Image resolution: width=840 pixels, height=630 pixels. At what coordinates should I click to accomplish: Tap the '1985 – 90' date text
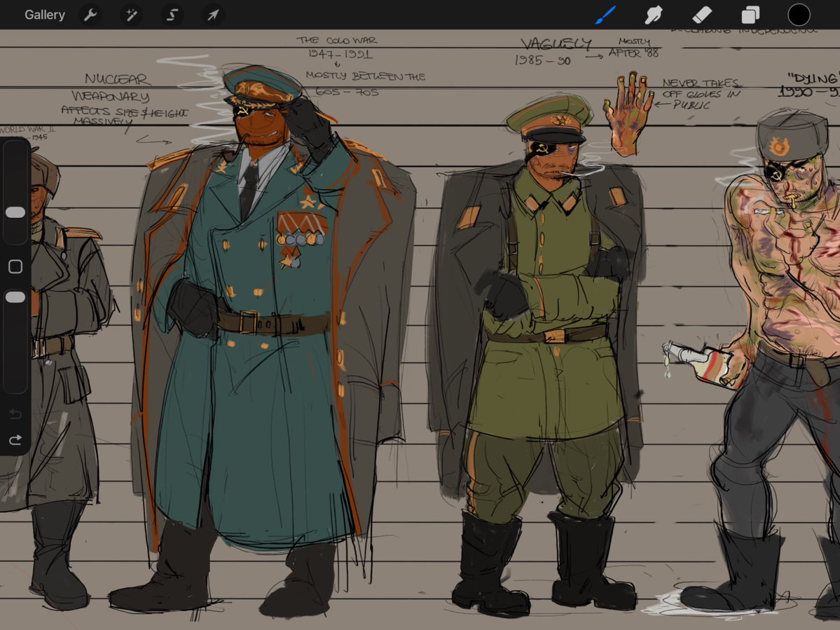point(543,60)
